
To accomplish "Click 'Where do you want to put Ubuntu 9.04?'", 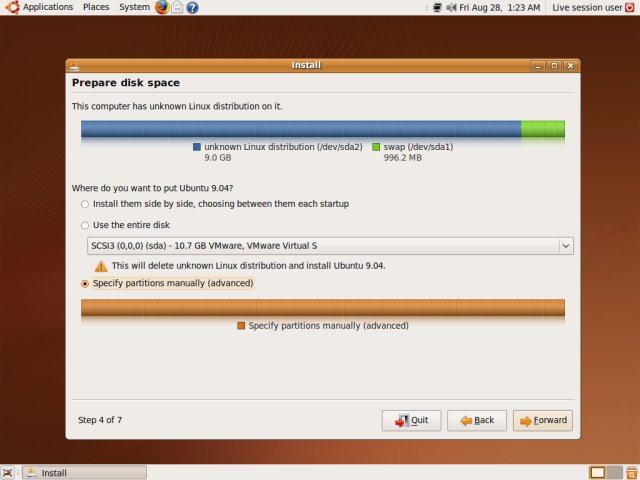I will 152,188.
